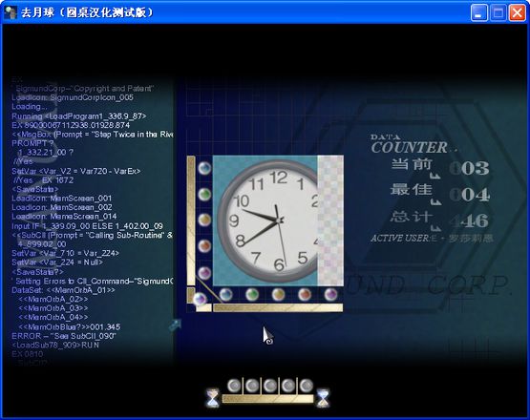Click the blue orb beneath the clock picture
530x420 pixels.
pyautogui.click(x=225, y=295)
